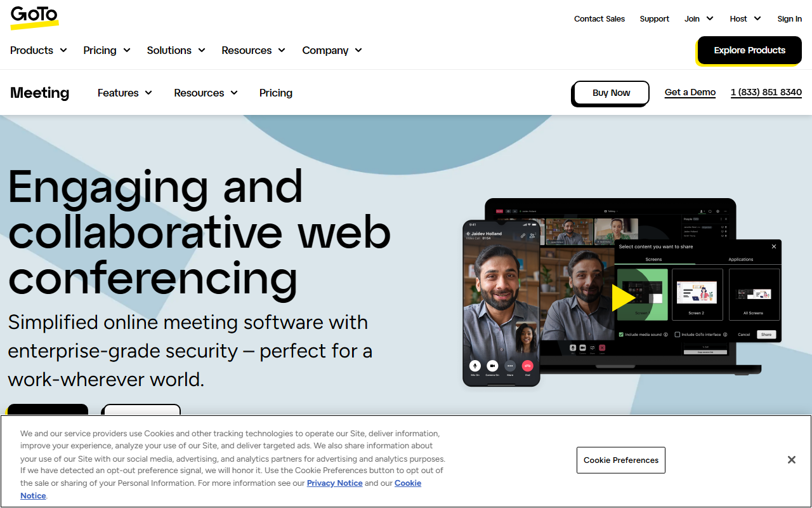Click the Explore Products button

[749, 50]
